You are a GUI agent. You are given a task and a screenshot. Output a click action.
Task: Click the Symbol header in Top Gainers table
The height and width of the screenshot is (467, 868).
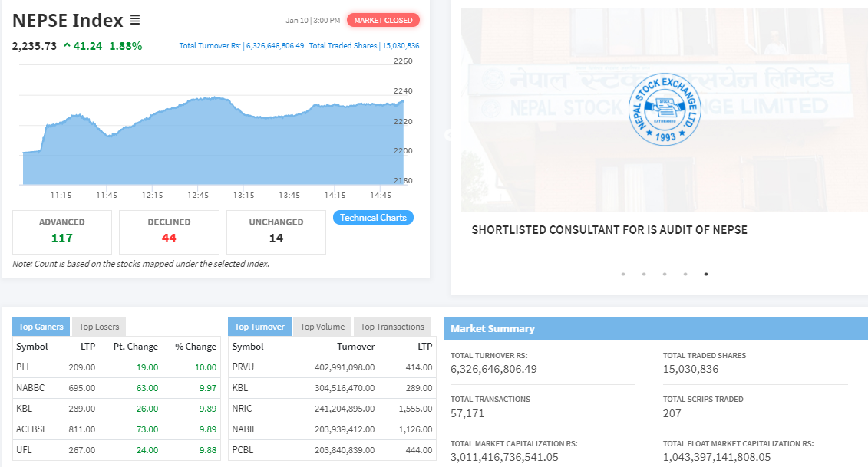(32, 347)
